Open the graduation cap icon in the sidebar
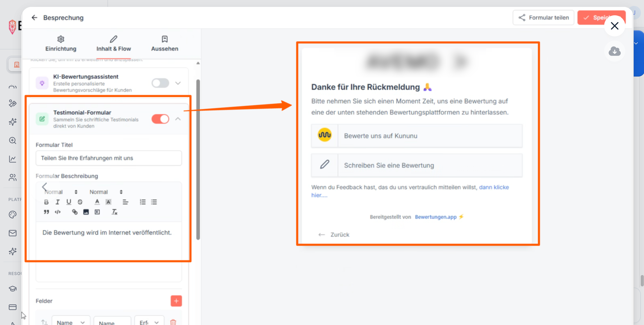The height and width of the screenshot is (325, 644). 12,288
